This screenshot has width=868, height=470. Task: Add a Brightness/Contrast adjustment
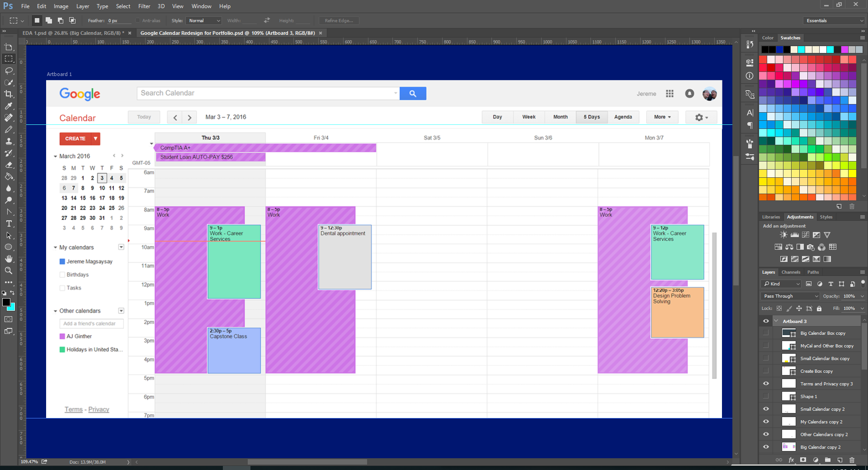[x=783, y=235]
